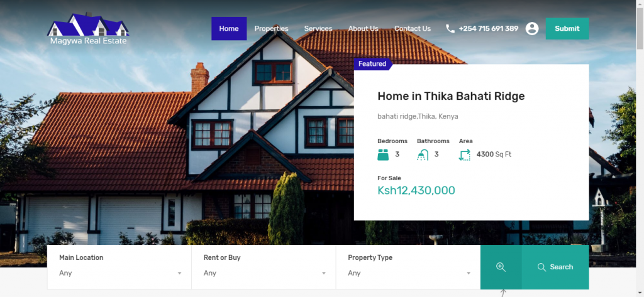Call the +254 715 691 389 number link

[488, 29]
